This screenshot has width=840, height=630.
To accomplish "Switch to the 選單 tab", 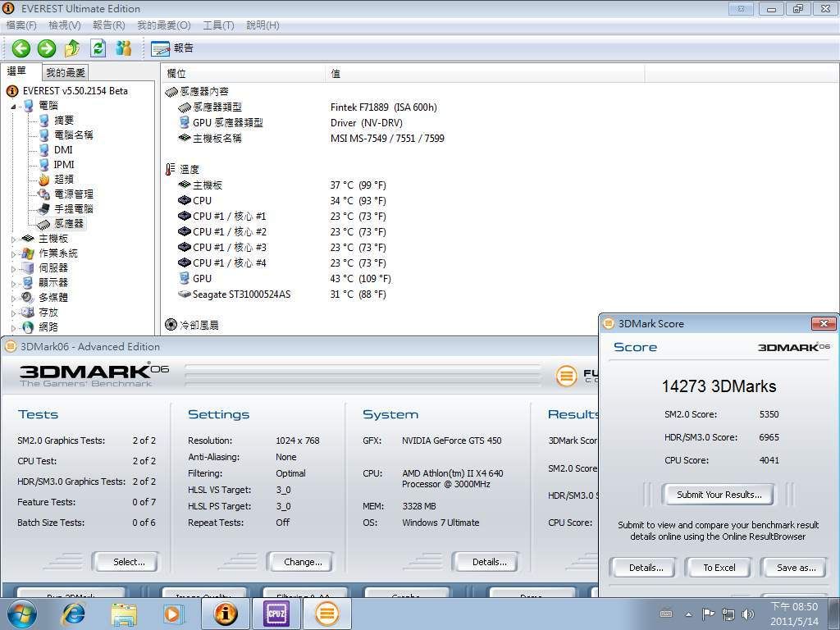I will (x=16, y=71).
